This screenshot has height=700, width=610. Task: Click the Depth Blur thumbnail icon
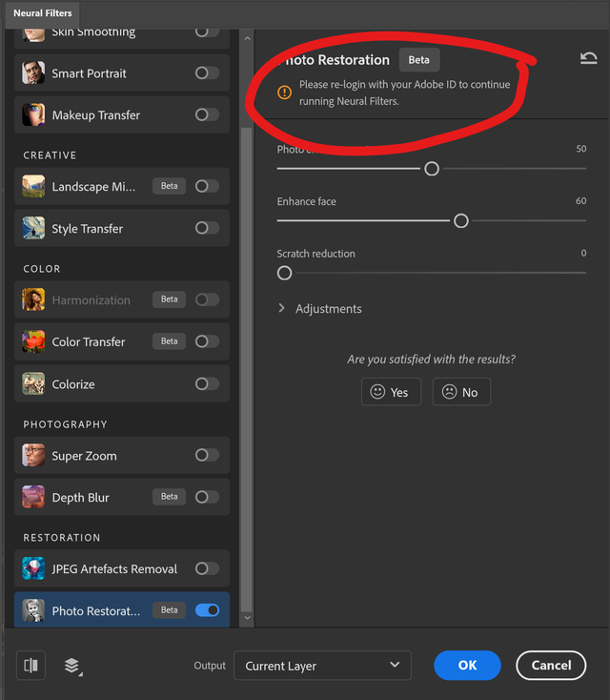[x=33, y=497]
